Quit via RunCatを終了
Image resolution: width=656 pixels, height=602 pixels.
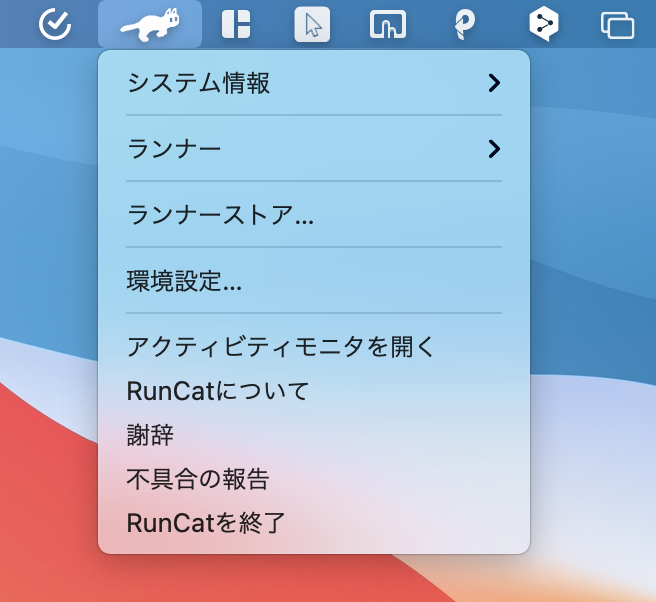click(314, 523)
